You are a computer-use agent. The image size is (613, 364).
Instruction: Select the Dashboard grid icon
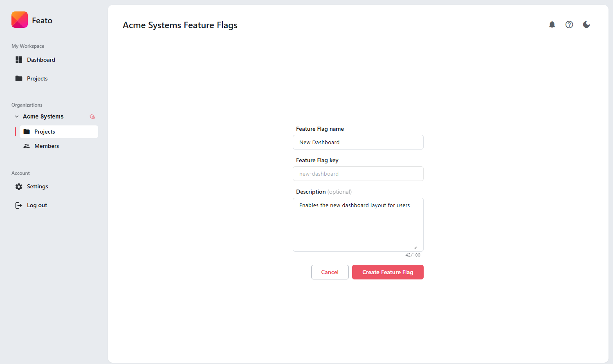pyautogui.click(x=18, y=60)
